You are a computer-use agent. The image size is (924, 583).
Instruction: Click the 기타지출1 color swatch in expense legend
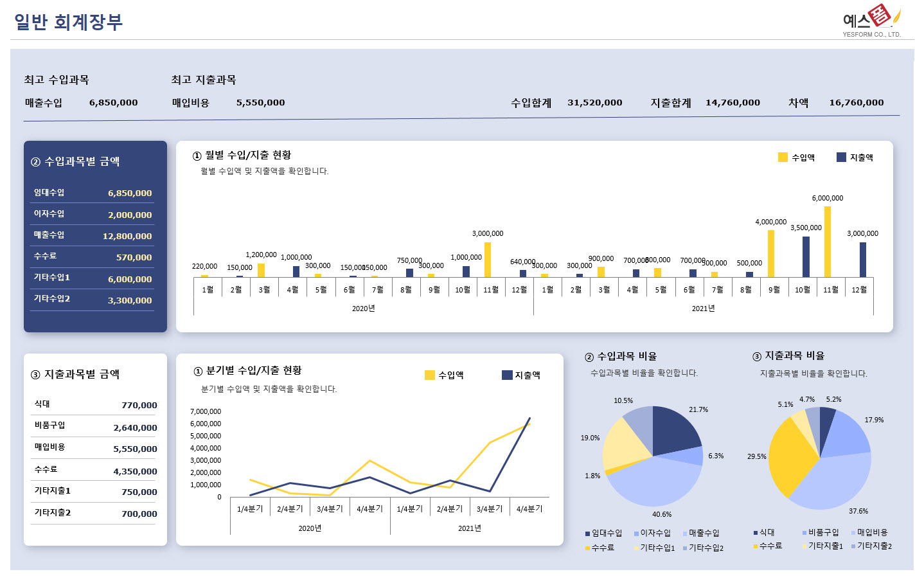[x=804, y=546]
